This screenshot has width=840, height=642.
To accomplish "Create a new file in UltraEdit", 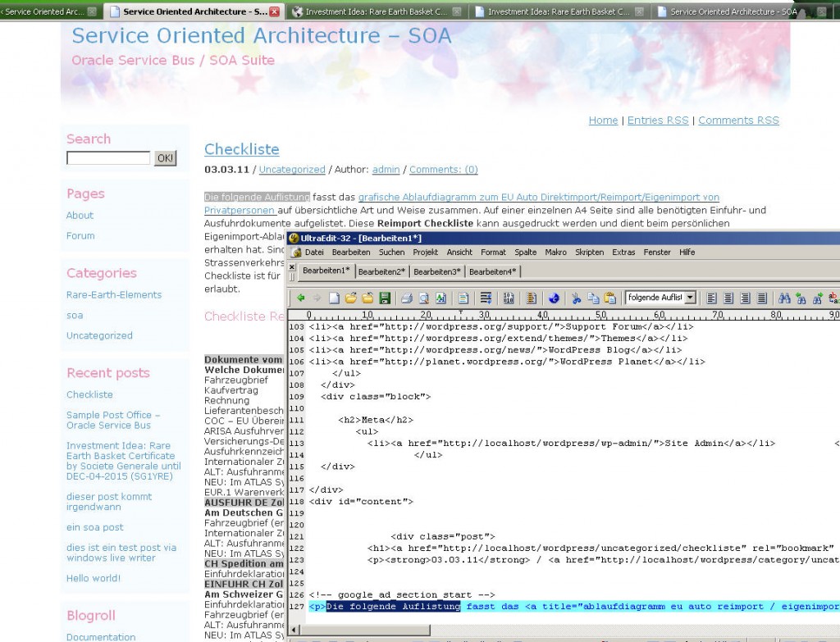I will tap(335, 298).
